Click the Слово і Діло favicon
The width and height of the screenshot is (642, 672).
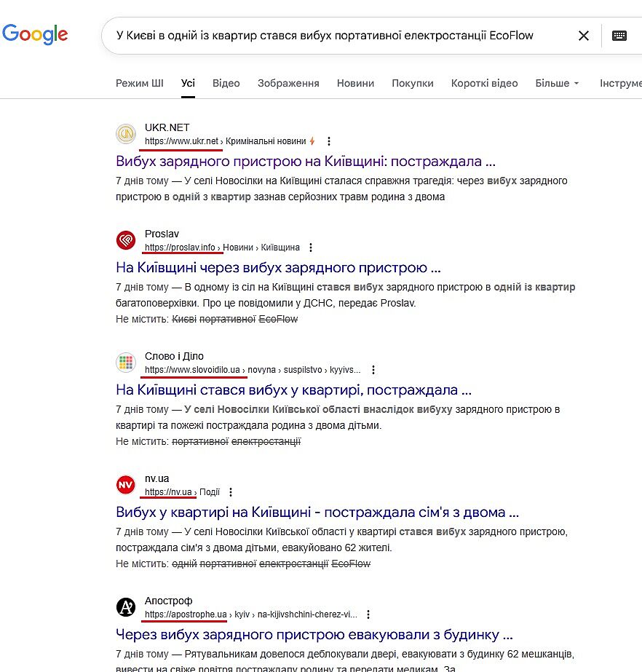click(126, 363)
